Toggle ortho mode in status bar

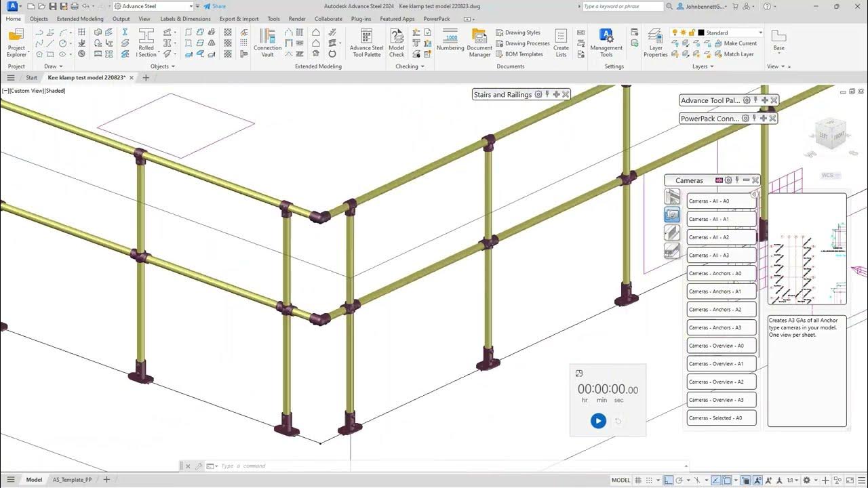pyautogui.click(x=669, y=480)
